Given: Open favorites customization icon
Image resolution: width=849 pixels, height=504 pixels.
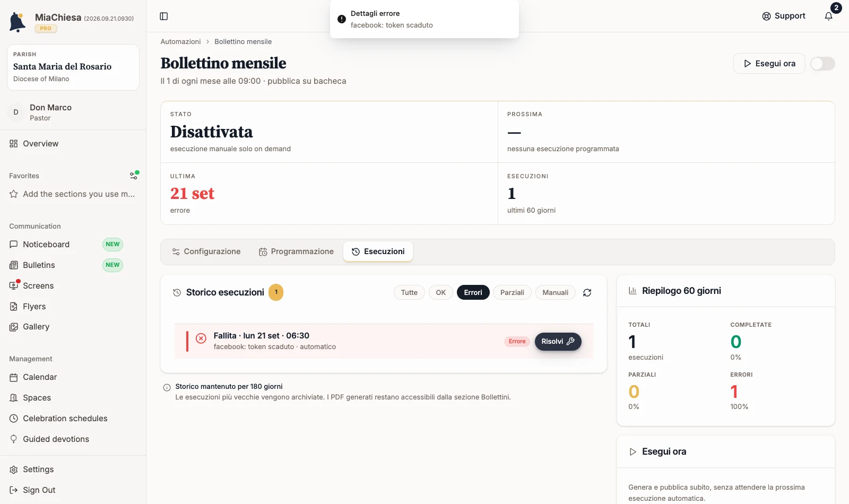Looking at the screenshot, I should click(134, 176).
